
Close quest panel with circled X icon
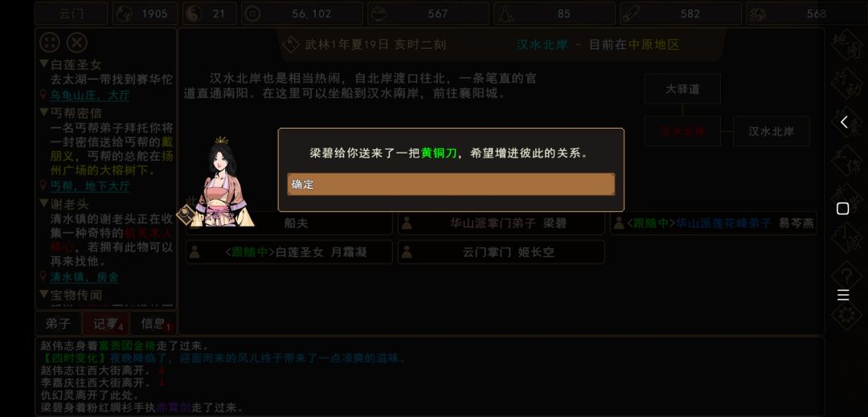(x=77, y=43)
